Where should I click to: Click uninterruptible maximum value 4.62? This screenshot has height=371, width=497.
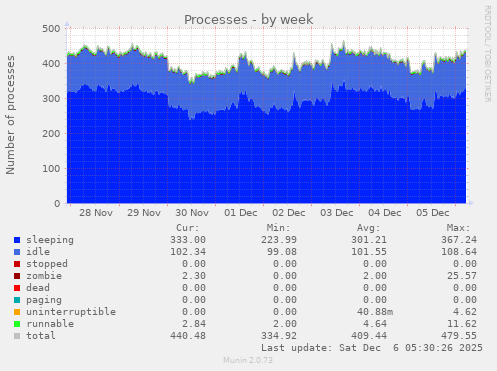pyautogui.click(x=465, y=312)
